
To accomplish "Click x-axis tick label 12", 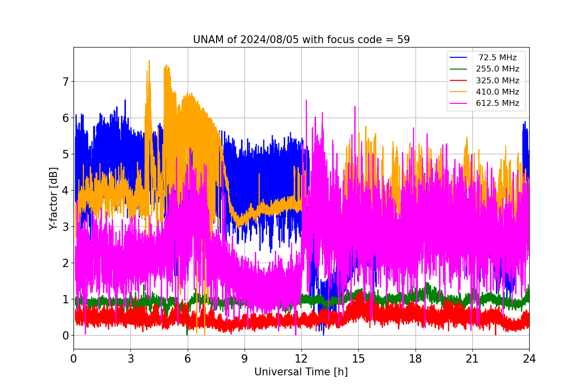I will [x=301, y=359].
